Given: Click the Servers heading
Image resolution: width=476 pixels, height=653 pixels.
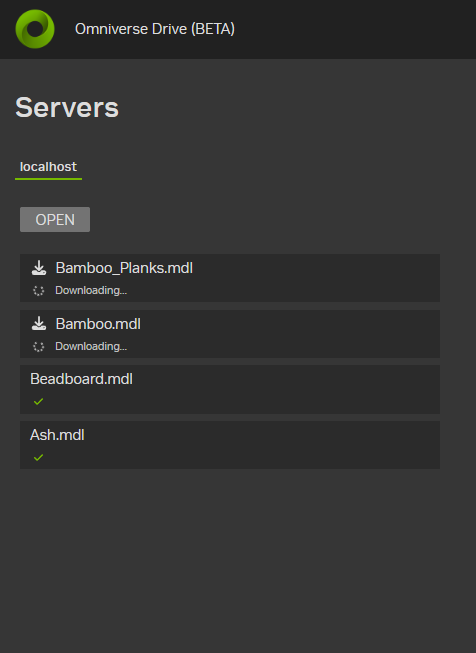Looking at the screenshot, I should [67, 107].
